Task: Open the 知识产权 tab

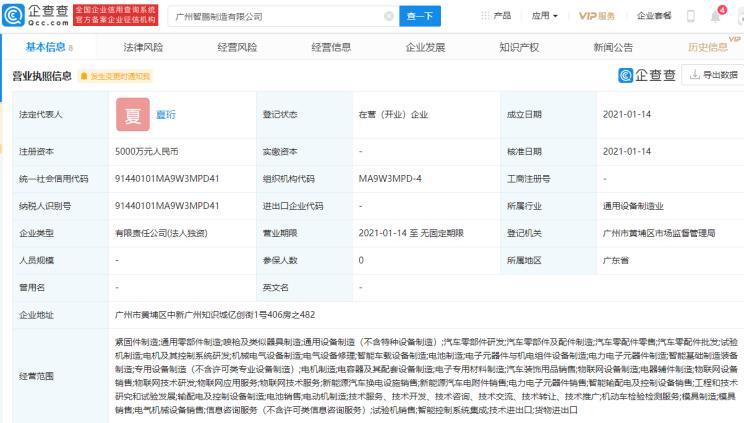Action: click(519, 47)
